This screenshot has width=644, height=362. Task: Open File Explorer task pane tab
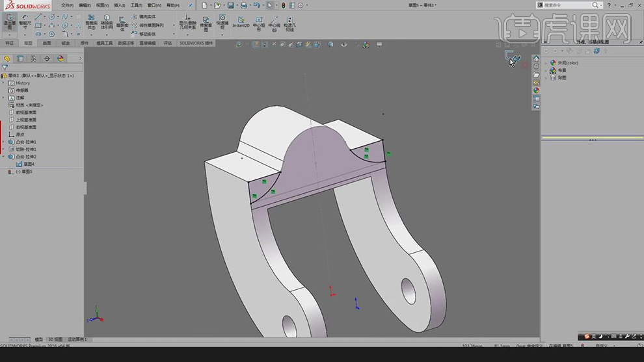[537, 75]
